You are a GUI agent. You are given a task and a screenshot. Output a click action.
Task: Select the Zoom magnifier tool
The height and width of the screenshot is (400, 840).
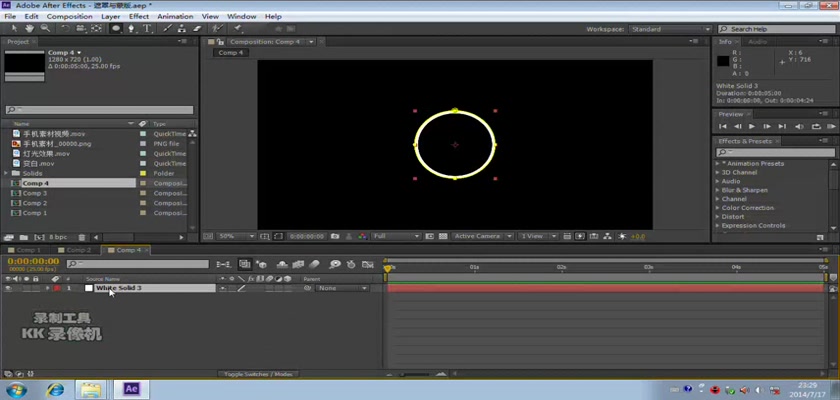[x=46, y=28]
